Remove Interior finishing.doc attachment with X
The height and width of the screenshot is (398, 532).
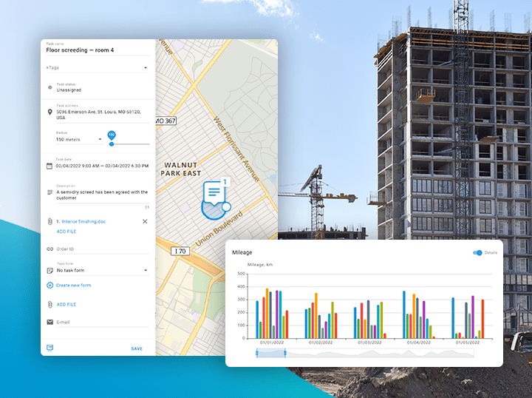click(145, 221)
